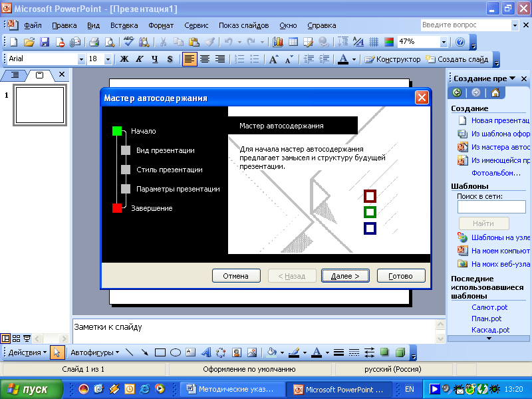Image resolution: width=532 pixels, height=399 pixels.
Task: Click Далее > button in wizard
Action: [345, 276]
